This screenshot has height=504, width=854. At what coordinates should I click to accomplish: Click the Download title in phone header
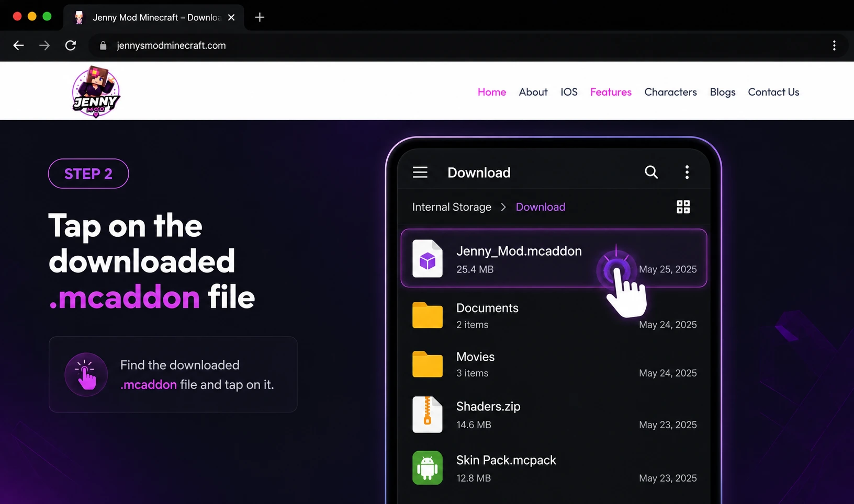click(479, 173)
